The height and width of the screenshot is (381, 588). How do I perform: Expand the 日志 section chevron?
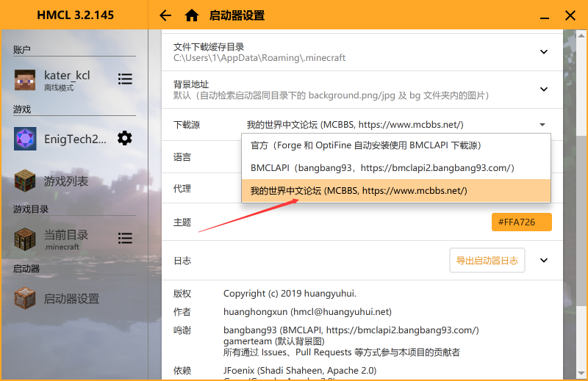[x=544, y=260]
